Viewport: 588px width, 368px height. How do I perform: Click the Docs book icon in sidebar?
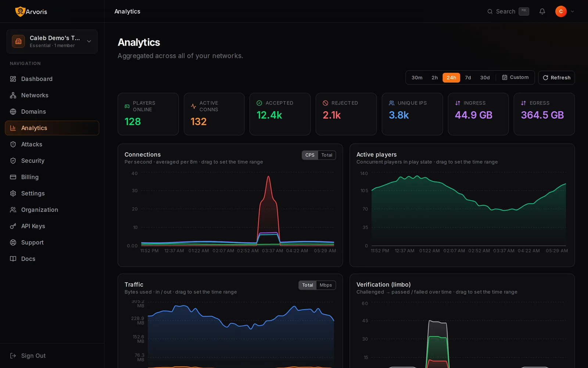13,259
